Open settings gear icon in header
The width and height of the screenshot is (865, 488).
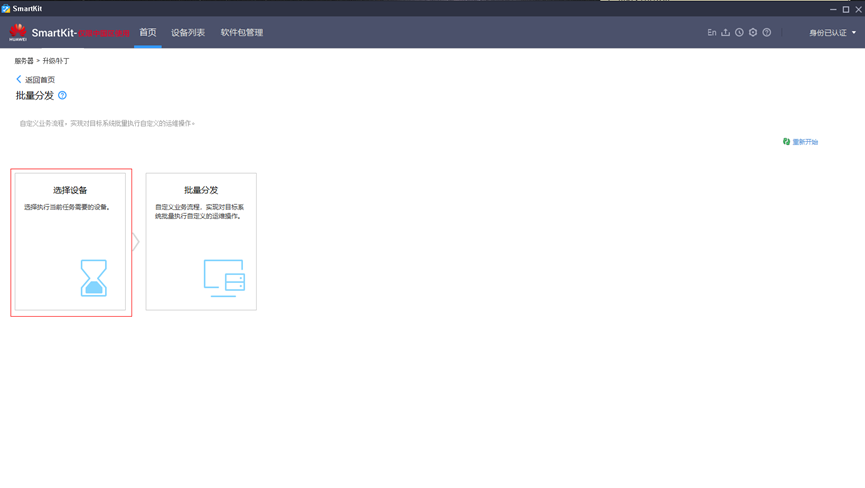tap(753, 33)
